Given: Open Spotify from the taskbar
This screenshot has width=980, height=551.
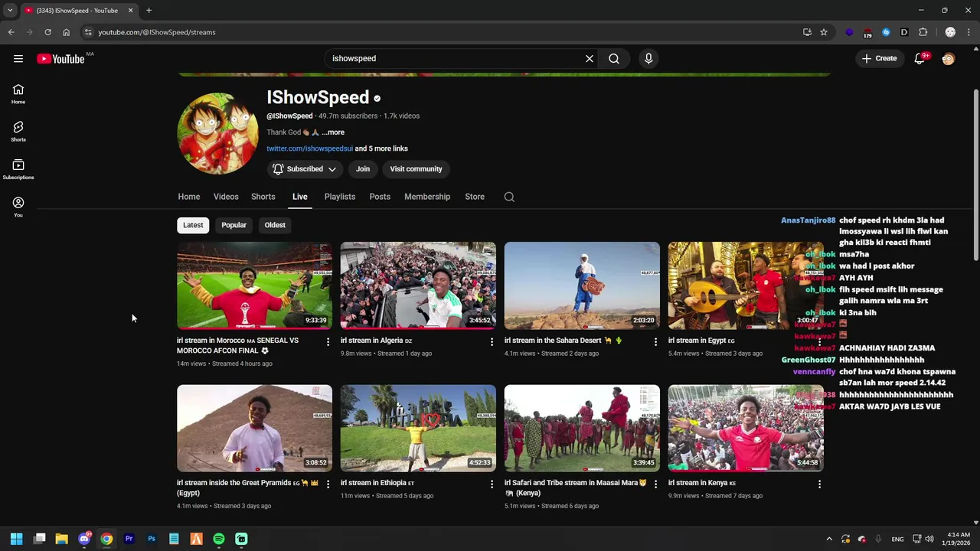Looking at the screenshot, I should 219,539.
